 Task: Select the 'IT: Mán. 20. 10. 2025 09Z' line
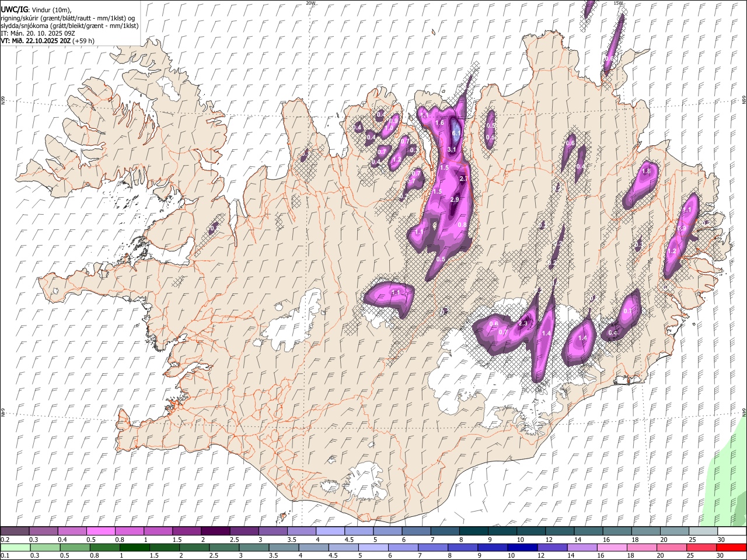click(x=38, y=33)
